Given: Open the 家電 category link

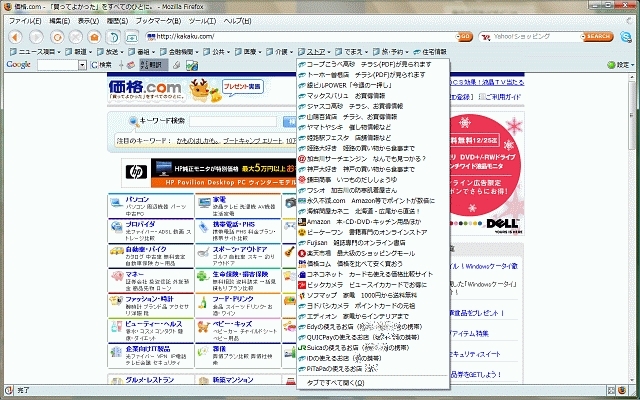Looking at the screenshot, I should (x=219, y=200).
